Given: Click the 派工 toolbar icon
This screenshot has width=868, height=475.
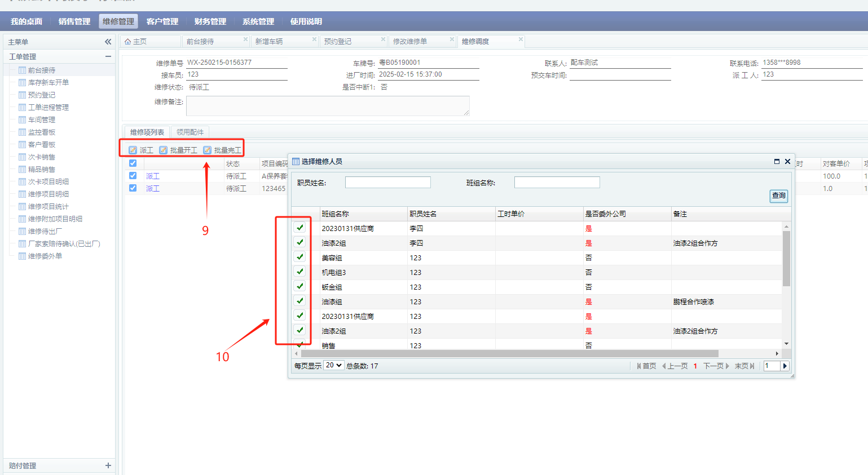Looking at the screenshot, I should (133, 150).
